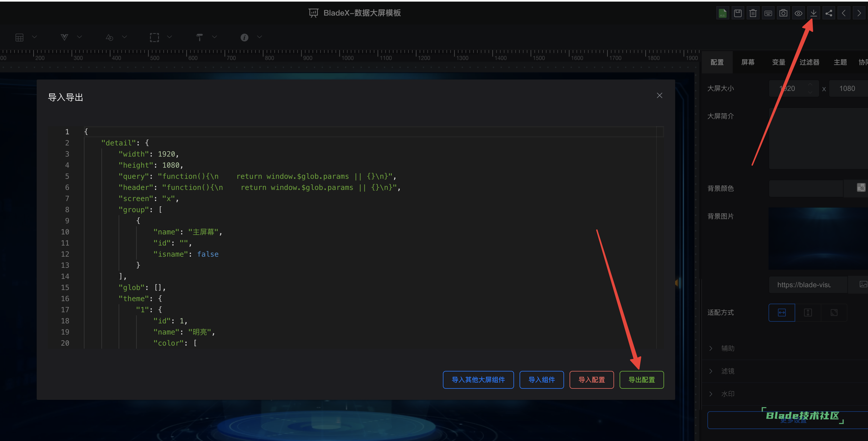The height and width of the screenshot is (441, 868).
Task: Select the full-stretch 适配方式 option
Action: point(834,313)
